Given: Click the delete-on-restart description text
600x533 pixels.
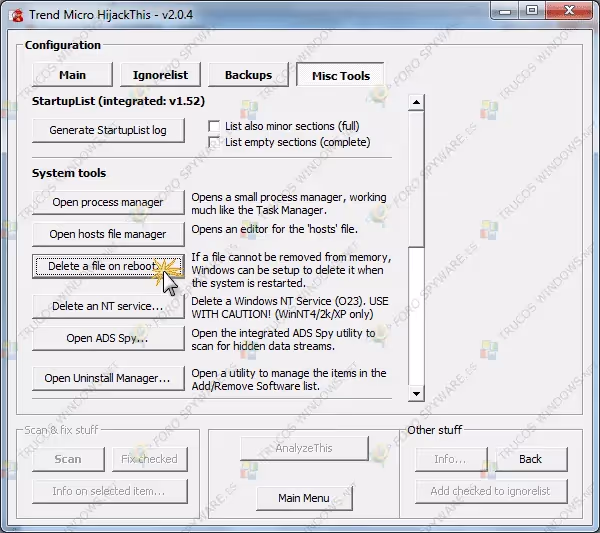Looking at the screenshot, I should [291, 270].
